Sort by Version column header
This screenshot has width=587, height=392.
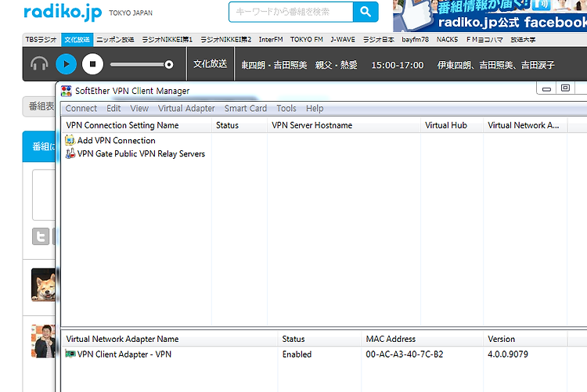(x=525, y=339)
